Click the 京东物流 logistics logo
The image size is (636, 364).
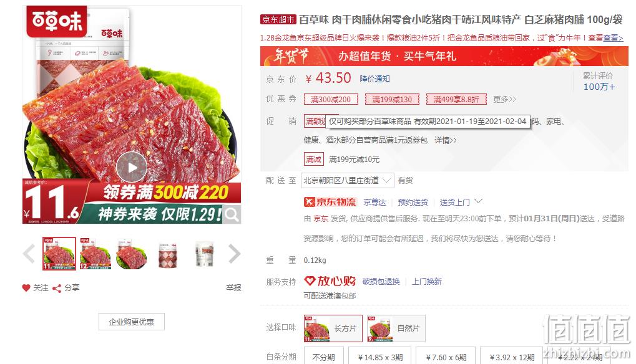point(330,202)
